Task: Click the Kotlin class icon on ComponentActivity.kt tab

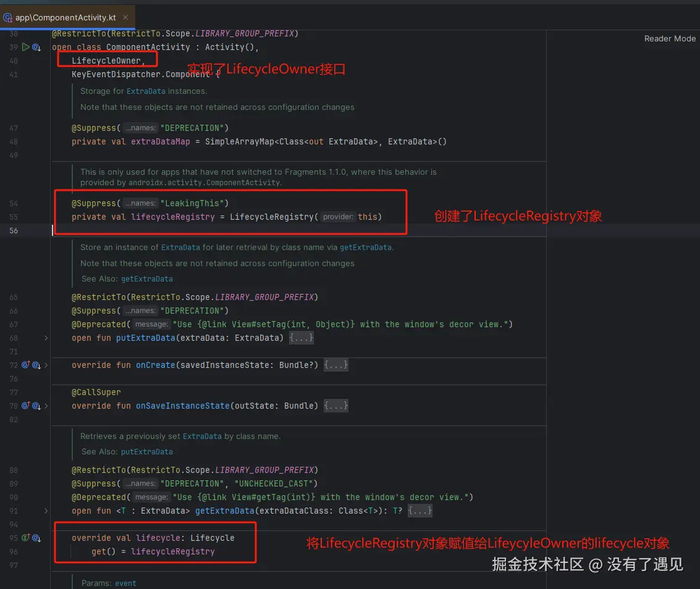Action: 7,18
